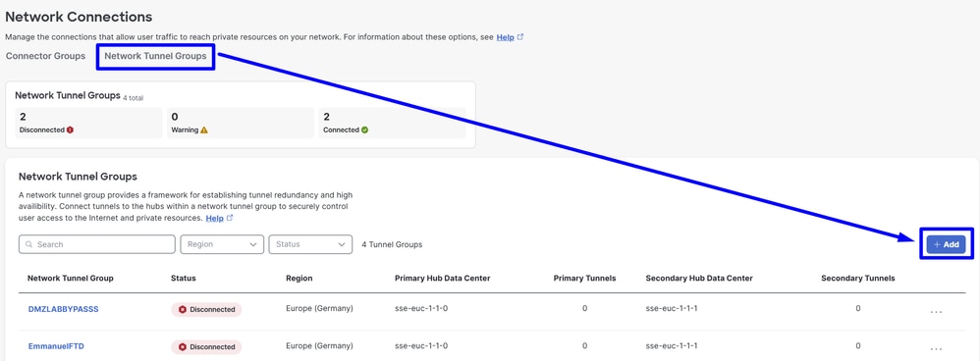Click sse-euc-1-1-0 in DMZLABBYPASSS row
Viewport: 980px width, 361px height.
(421, 309)
